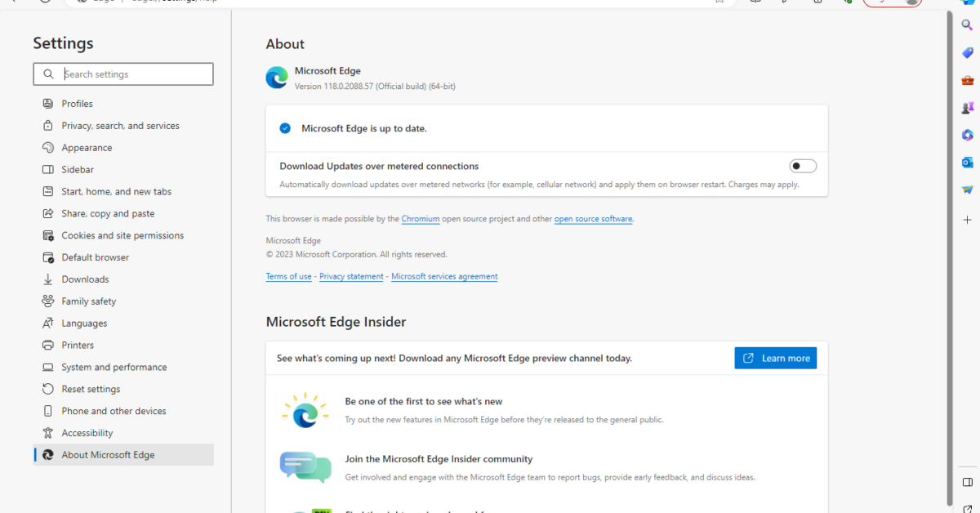Open the Downloads settings section
This screenshot has height=513, width=980.
click(x=84, y=279)
